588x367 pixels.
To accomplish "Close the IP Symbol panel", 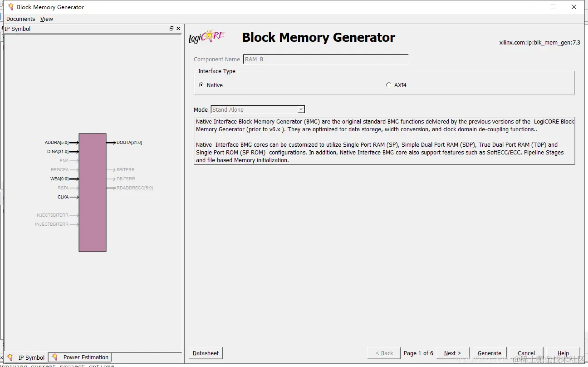I will coord(178,29).
